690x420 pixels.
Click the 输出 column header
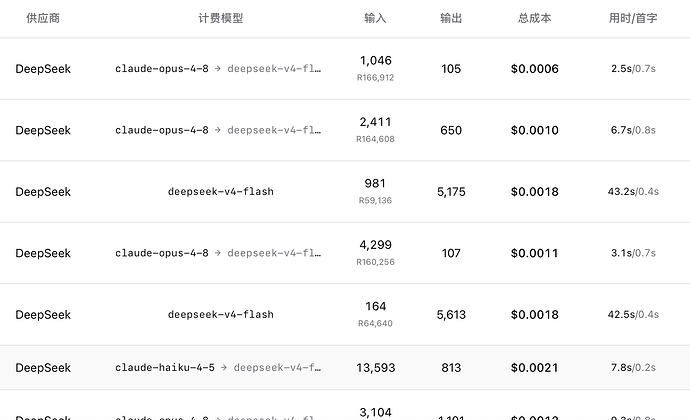point(451,18)
